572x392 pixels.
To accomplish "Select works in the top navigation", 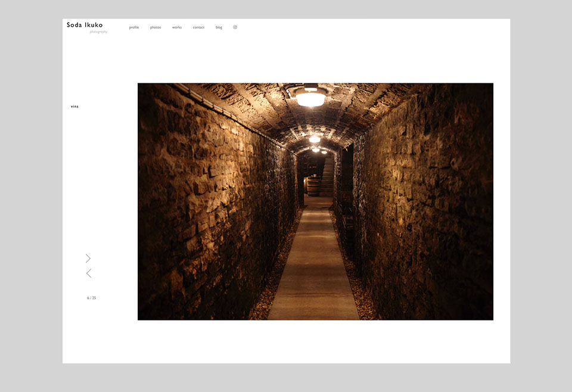I will 177,27.
